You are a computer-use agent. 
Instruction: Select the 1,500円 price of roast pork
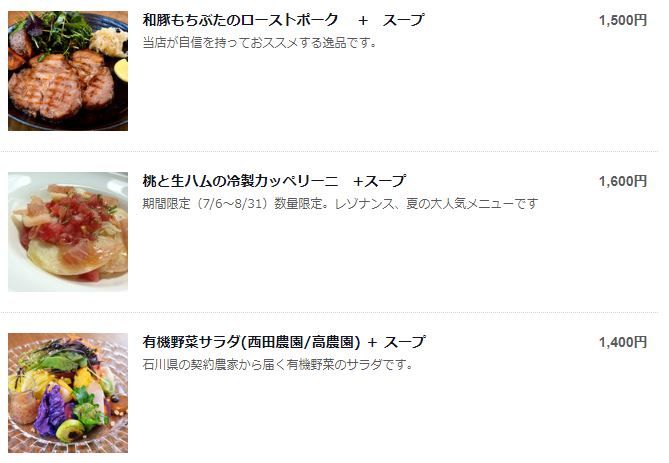coord(623,20)
